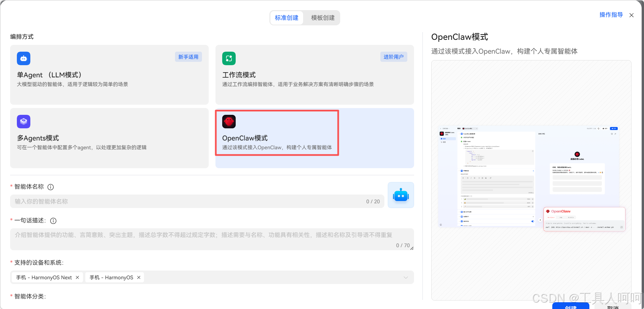Click the 创建 button

571,307
